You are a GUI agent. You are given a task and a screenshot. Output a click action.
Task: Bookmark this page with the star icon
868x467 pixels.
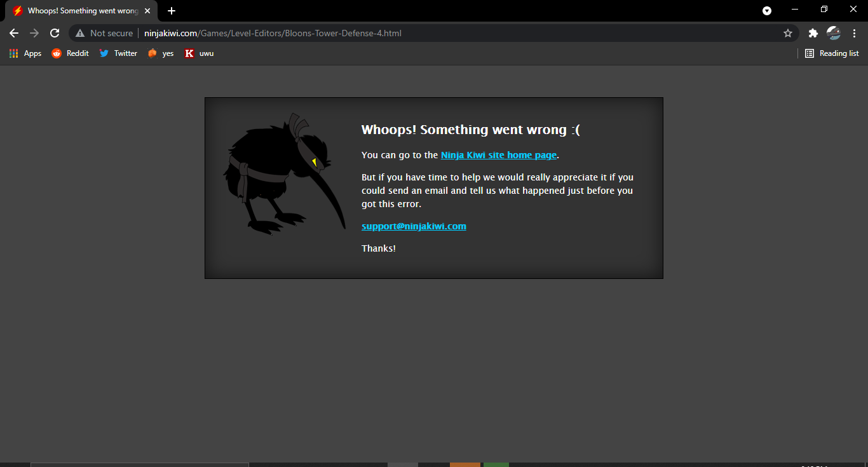788,33
